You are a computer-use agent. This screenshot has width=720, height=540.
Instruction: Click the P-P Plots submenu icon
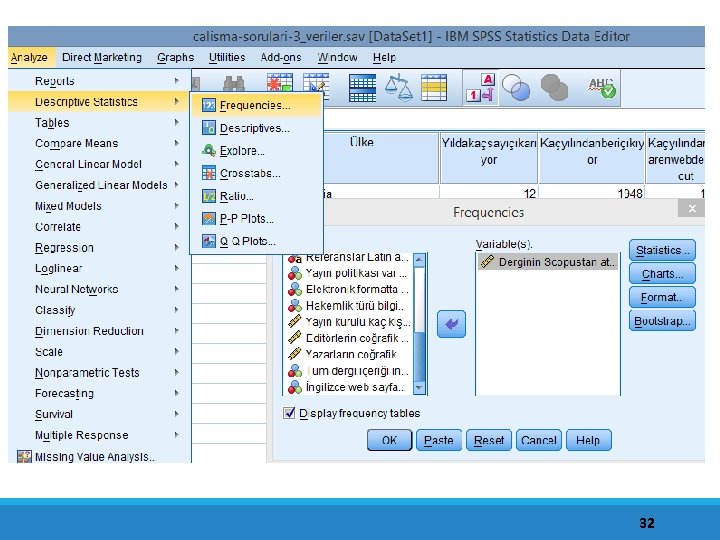point(208,219)
